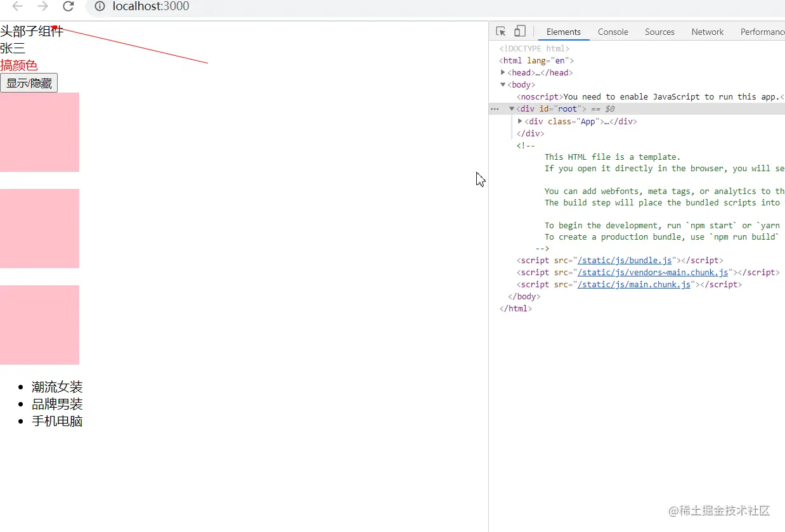Activate the DevTools inspect element picker
This screenshot has height=532, width=785.
(501, 32)
